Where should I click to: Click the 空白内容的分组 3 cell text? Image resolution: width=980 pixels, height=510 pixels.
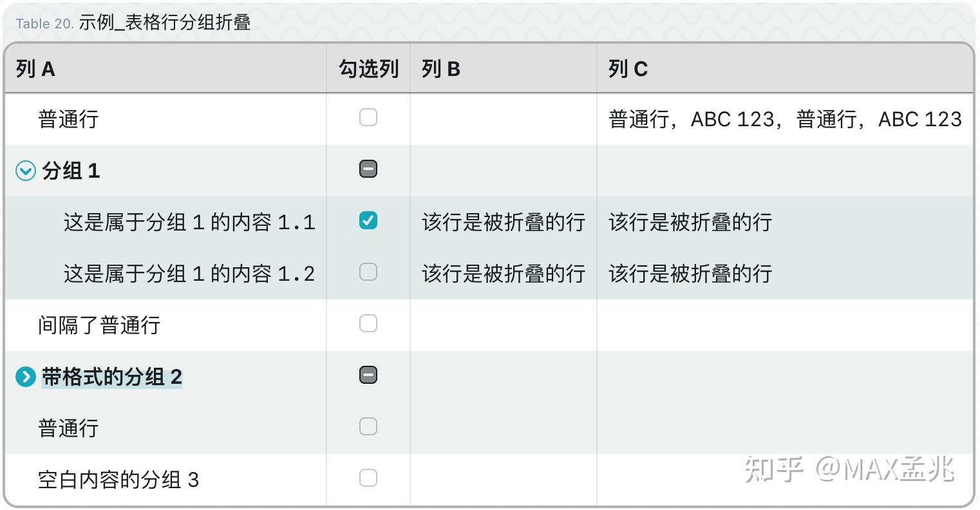point(118,480)
